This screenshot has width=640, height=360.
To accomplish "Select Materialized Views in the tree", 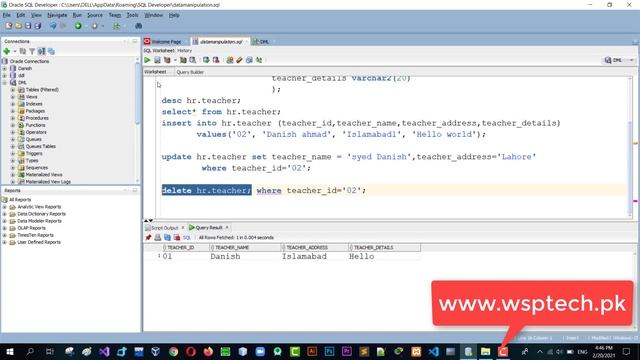I will point(44,175).
